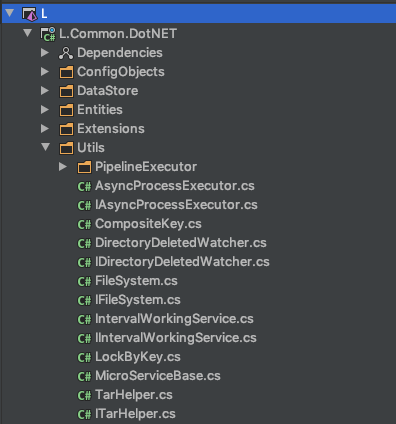Open the LockByKey.cs file name

(138, 357)
